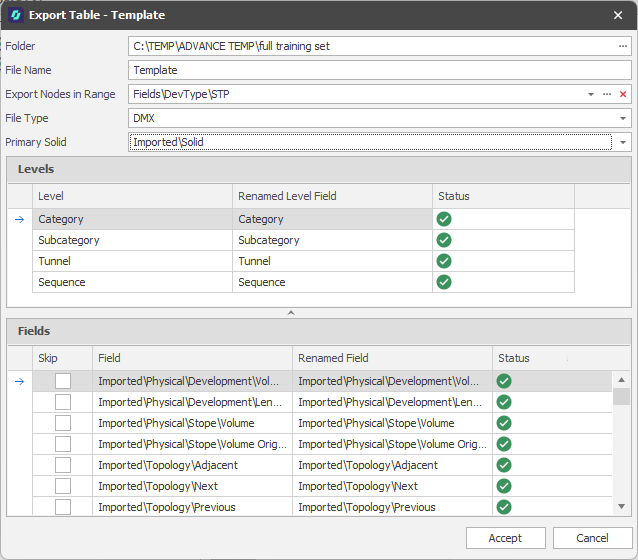Click Category level green status checkmark
Image resolution: width=638 pixels, height=560 pixels.
click(444, 219)
